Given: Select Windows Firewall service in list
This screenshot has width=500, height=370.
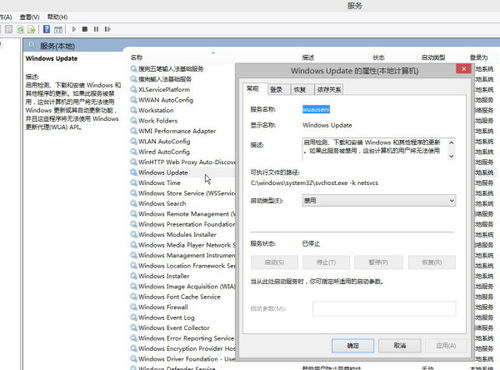Looking at the screenshot, I should (x=163, y=307).
